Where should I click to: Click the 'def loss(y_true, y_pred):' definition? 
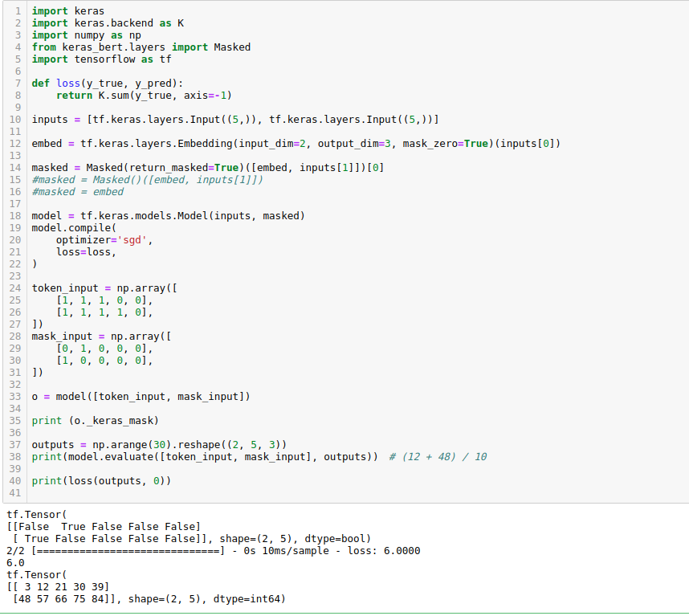click(108, 83)
